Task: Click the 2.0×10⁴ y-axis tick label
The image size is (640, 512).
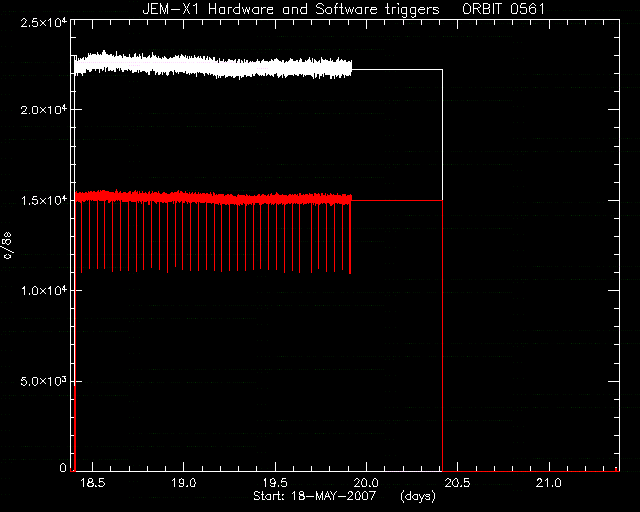Action: coord(44,109)
